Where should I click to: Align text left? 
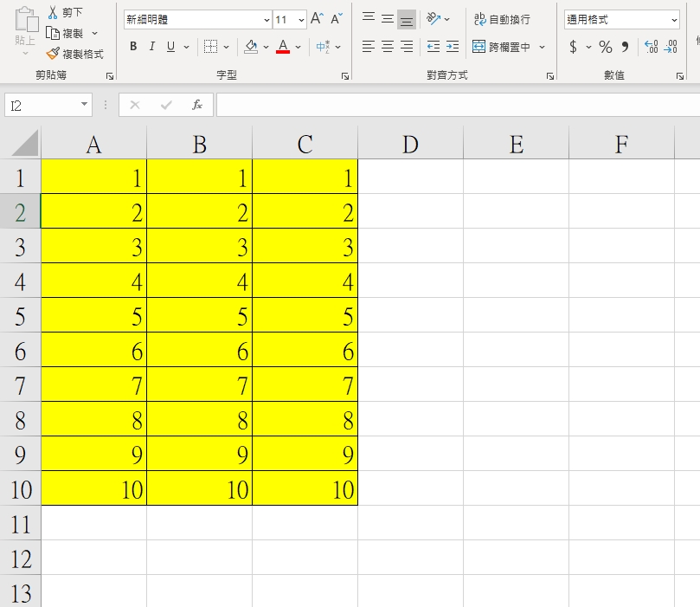click(x=369, y=47)
